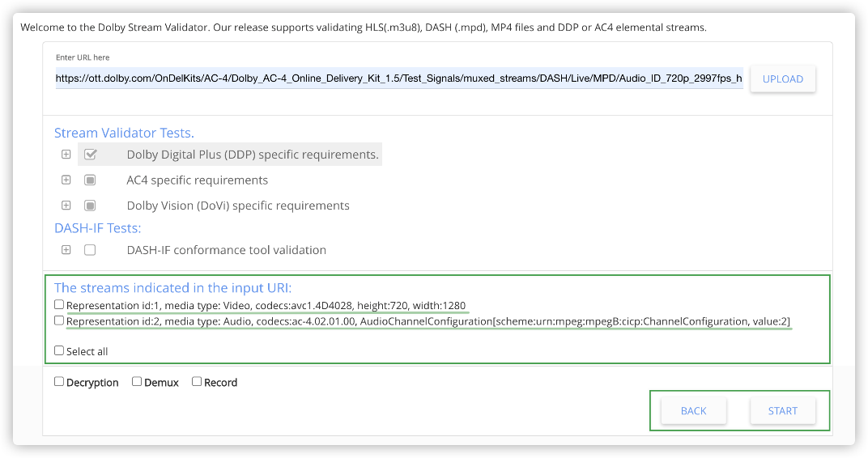The image size is (868, 458).
Task: Enable the Record option
Action: (x=197, y=382)
